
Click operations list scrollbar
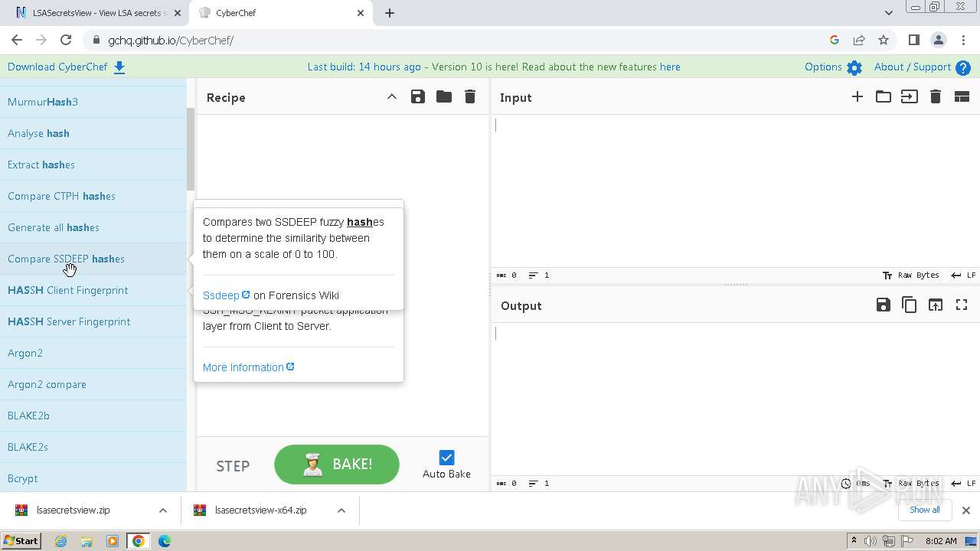(191, 149)
